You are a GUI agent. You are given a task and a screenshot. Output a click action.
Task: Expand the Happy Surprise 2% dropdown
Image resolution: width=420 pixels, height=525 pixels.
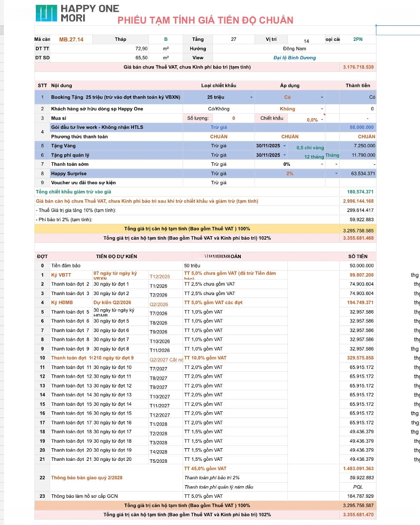[x=336, y=174]
